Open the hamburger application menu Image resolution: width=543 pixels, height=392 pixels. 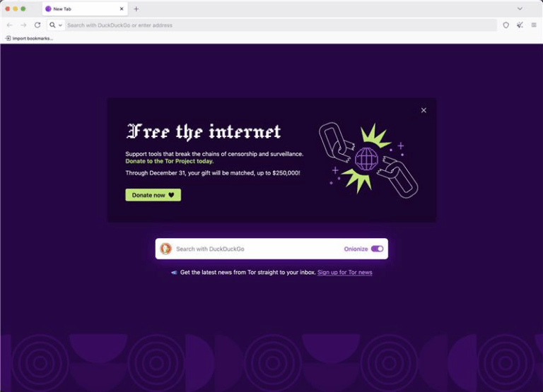click(x=534, y=25)
